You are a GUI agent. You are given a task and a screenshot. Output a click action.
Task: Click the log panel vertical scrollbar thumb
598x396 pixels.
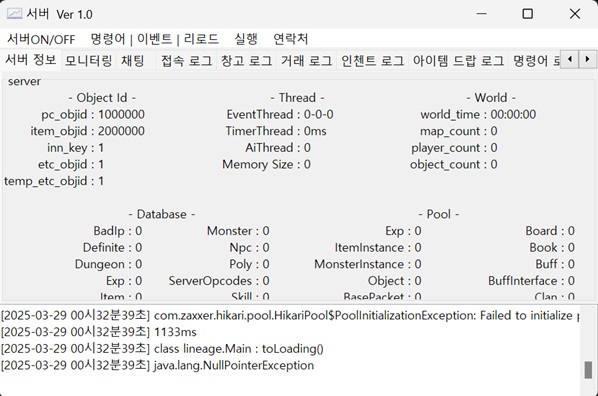588,370
